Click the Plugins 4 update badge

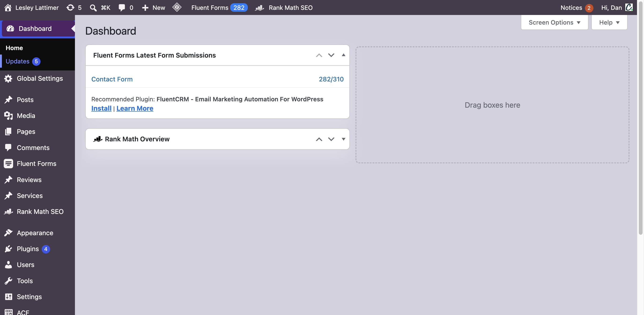[46, 249]
